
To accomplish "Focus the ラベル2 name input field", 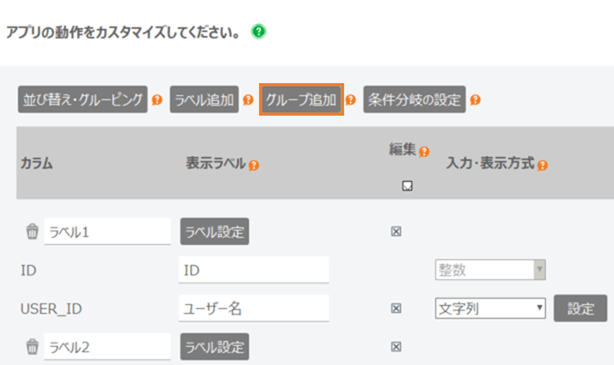I will pyautogui.click(x=107, y=347).
